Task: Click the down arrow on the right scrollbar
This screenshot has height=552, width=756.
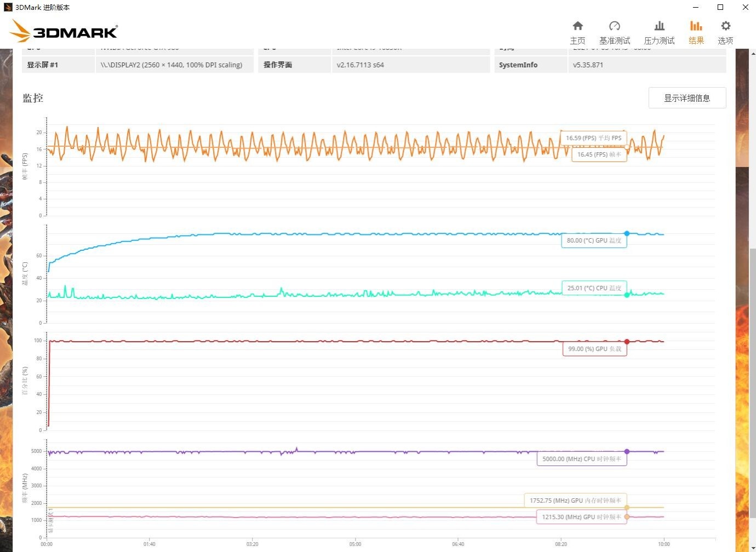Action: click(752, 548)
